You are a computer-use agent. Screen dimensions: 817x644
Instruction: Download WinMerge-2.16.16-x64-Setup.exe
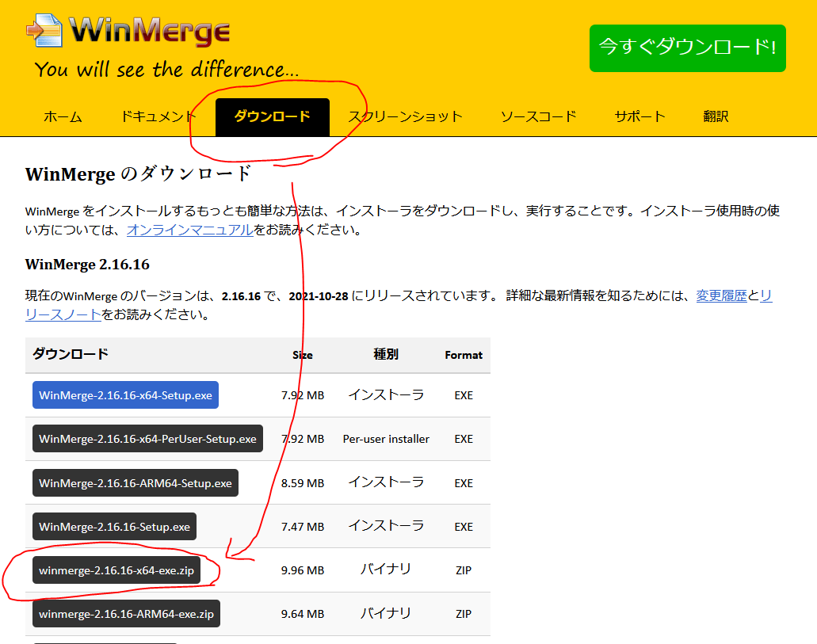coord(125,395)
